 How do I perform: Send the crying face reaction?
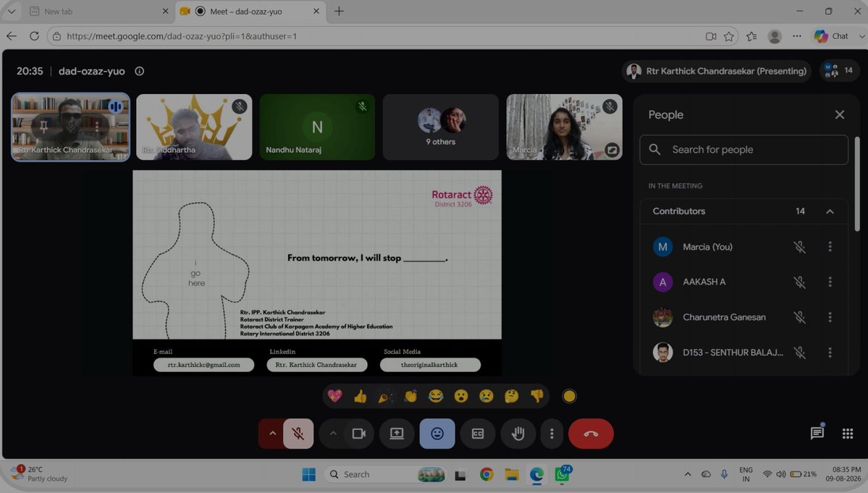point(486,396)
